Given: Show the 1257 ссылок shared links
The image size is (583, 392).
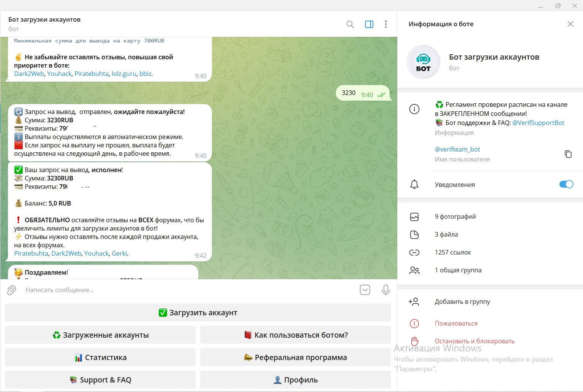Looking at the screenshot, I should [x=453, y=252].
